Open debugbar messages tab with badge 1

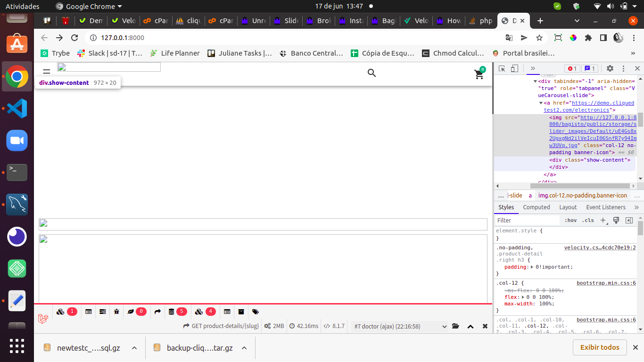tap(66, 312)
